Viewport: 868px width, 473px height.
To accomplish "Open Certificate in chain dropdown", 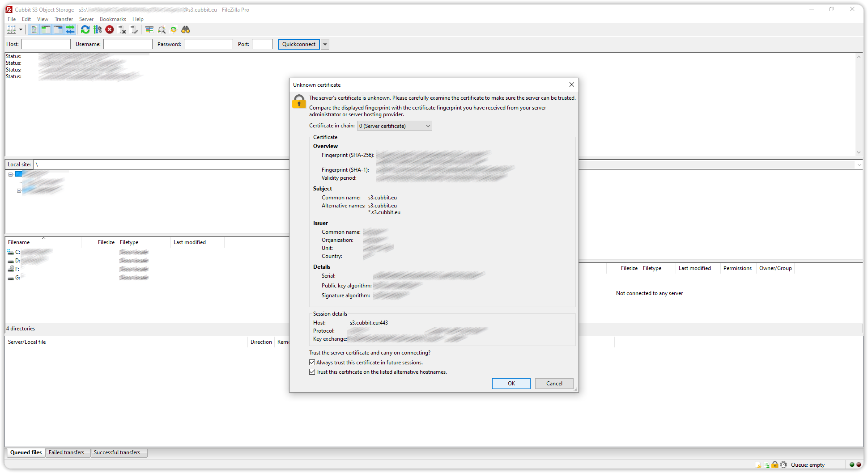I will [395, 126].
